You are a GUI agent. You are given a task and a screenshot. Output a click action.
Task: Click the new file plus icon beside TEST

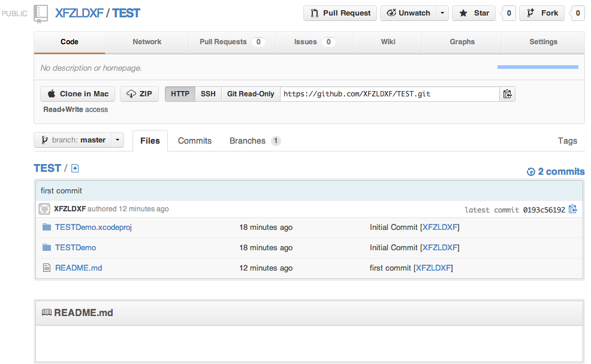click(75, 169)
